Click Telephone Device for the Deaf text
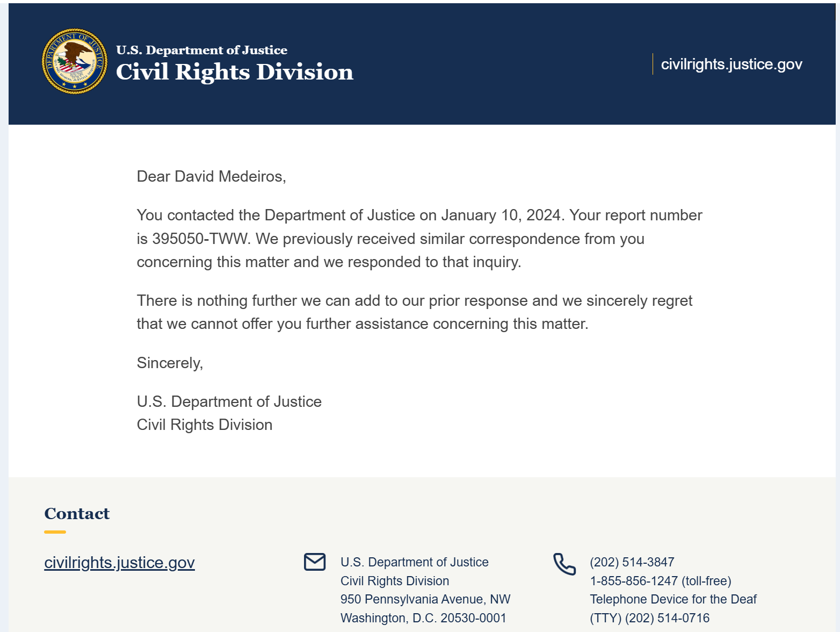The height and width of the screenshot is (632, 840). coord(673,599)
